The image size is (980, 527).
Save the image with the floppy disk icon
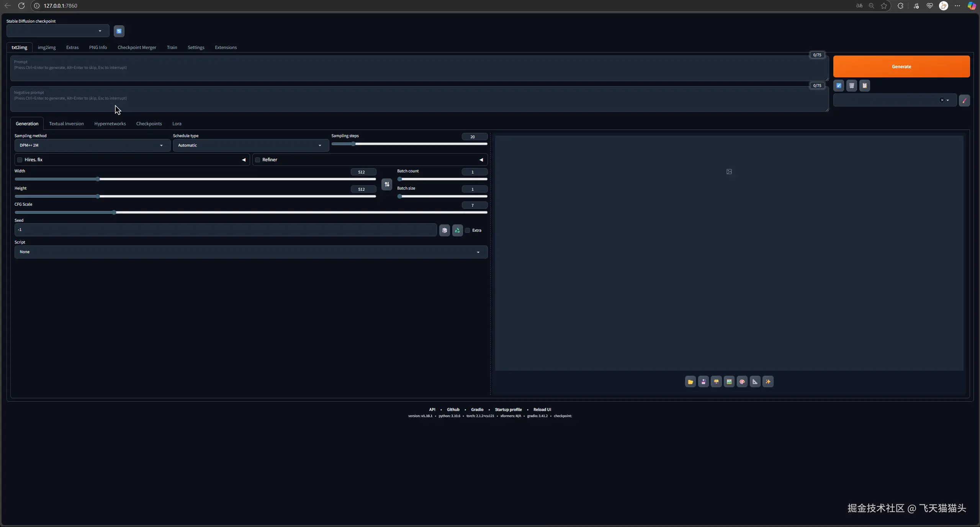coord(704,381)
